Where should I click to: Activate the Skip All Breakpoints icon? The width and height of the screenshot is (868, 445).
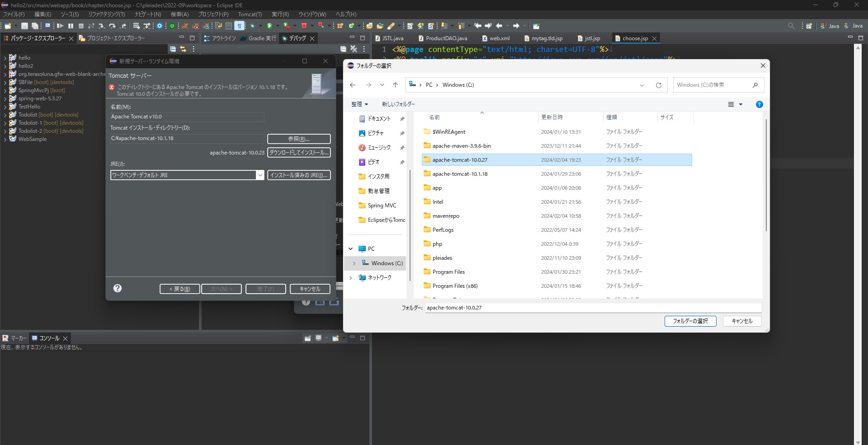tap(91, 26)
